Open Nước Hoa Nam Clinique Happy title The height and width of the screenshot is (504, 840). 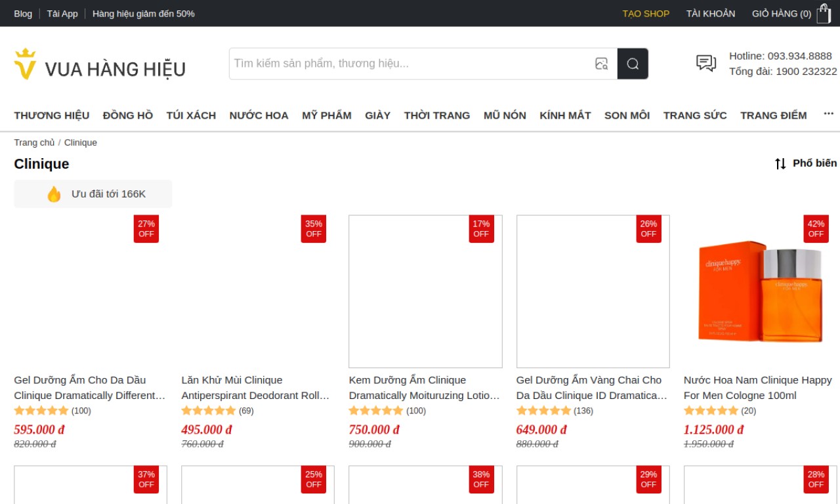pyautogui.click(x=758, y=388)
